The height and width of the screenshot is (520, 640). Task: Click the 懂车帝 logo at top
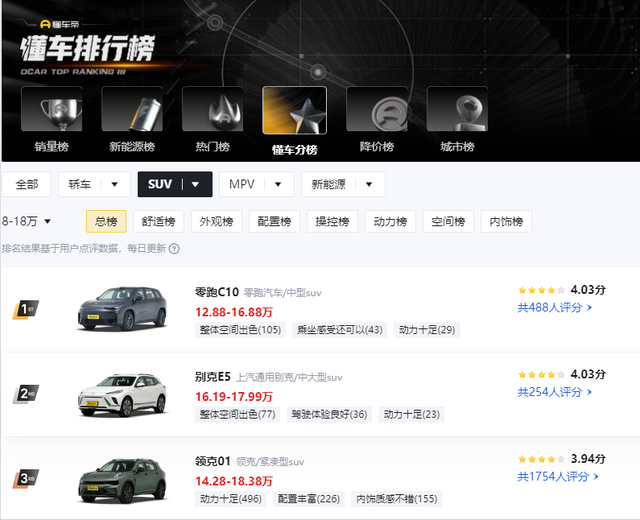60,24
